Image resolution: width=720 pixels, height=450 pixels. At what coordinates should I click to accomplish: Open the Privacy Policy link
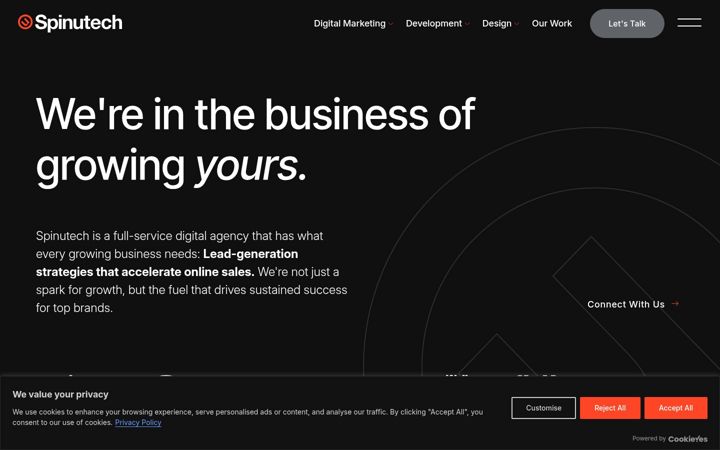[138, 422]
